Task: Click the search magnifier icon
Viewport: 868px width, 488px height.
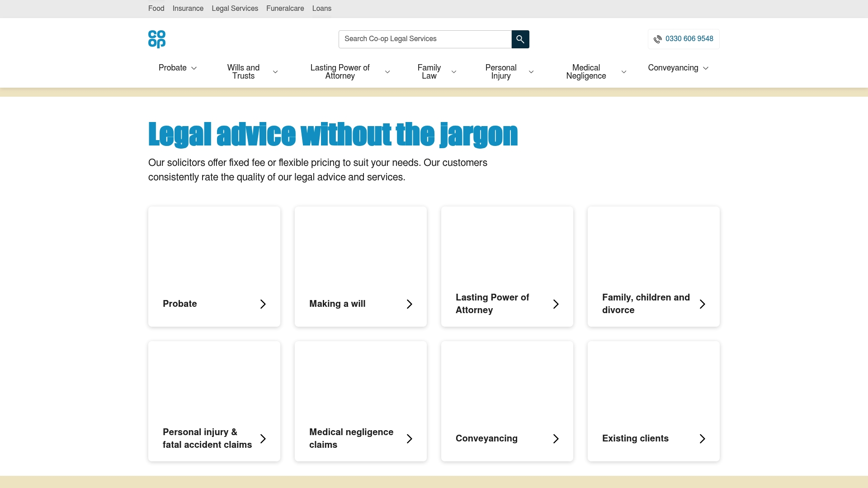Action: point(520,39)
